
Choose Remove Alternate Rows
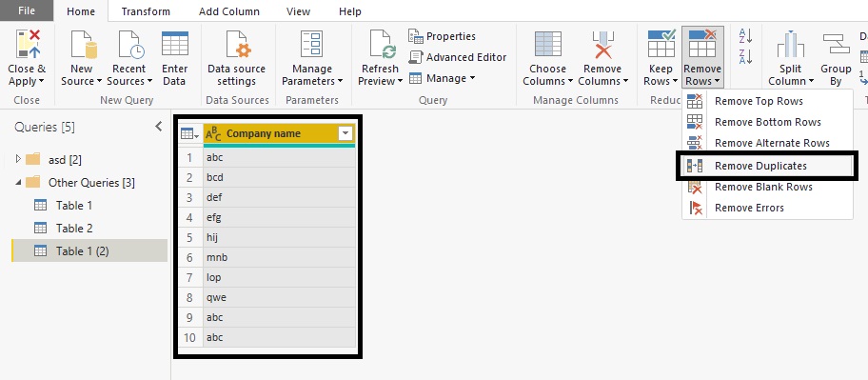[768, 143]
